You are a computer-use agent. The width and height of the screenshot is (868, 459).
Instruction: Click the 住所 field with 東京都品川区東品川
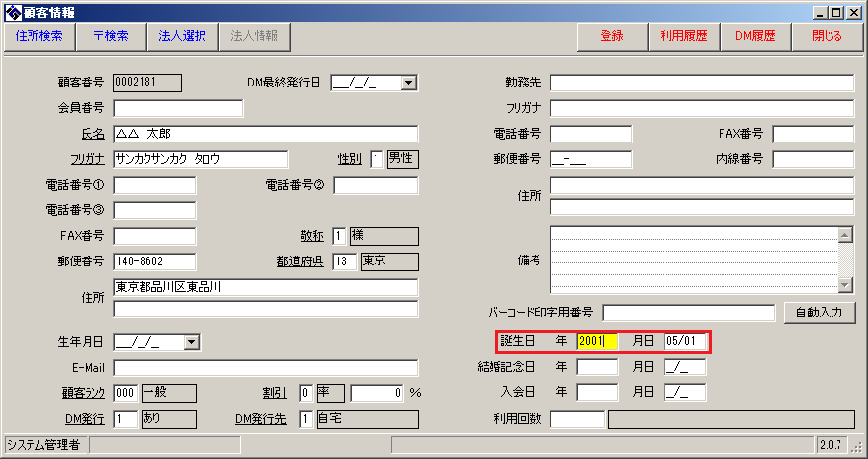pyautogui.click(x=265, y=287)
